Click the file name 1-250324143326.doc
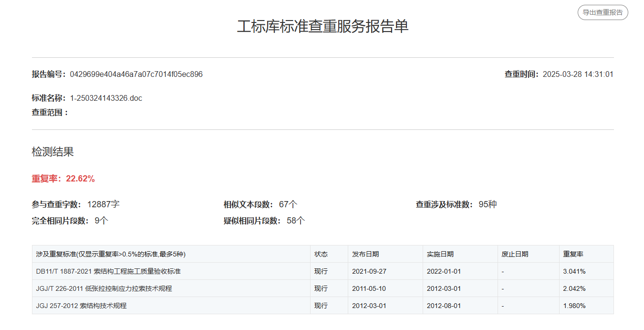This screenshot has height=330, width=644. [106, 98]
